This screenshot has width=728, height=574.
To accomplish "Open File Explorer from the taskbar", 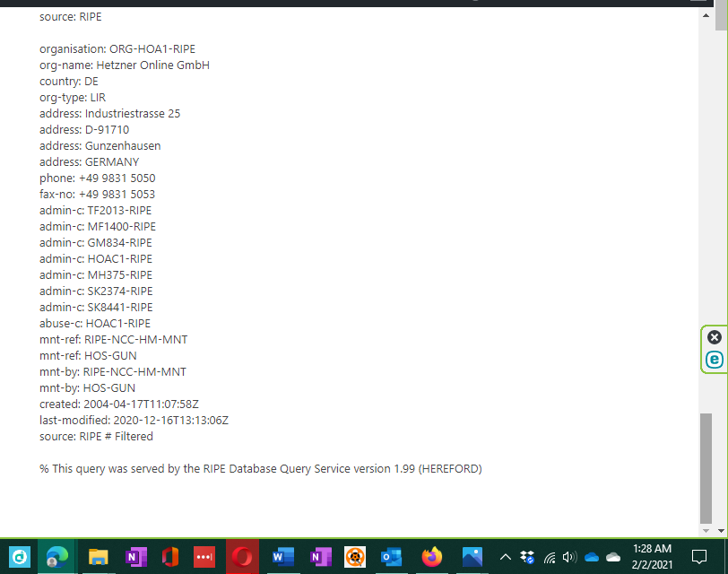I will click(98, 557).
